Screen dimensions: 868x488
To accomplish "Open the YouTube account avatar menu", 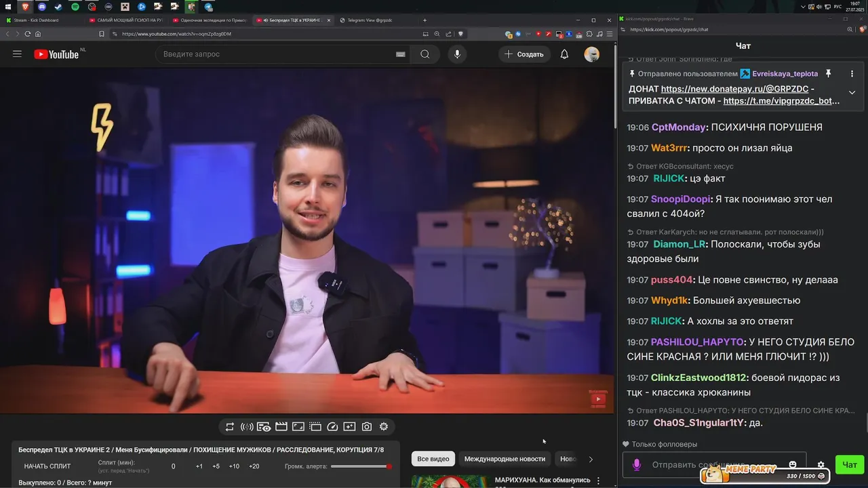I will [592, 54].
